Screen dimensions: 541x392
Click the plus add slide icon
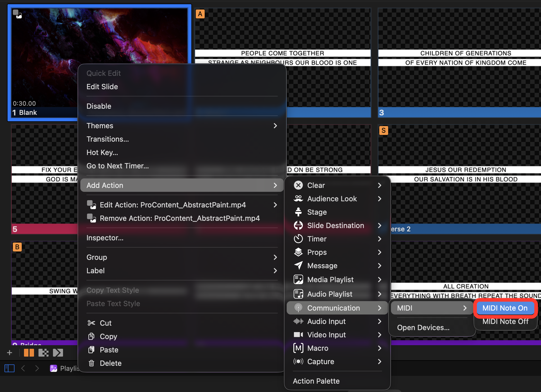point(9,353)
